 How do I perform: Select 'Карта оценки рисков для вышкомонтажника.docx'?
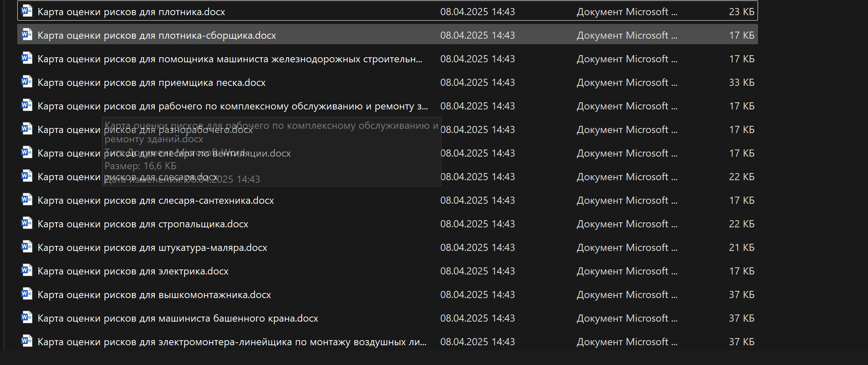(154, 295)
